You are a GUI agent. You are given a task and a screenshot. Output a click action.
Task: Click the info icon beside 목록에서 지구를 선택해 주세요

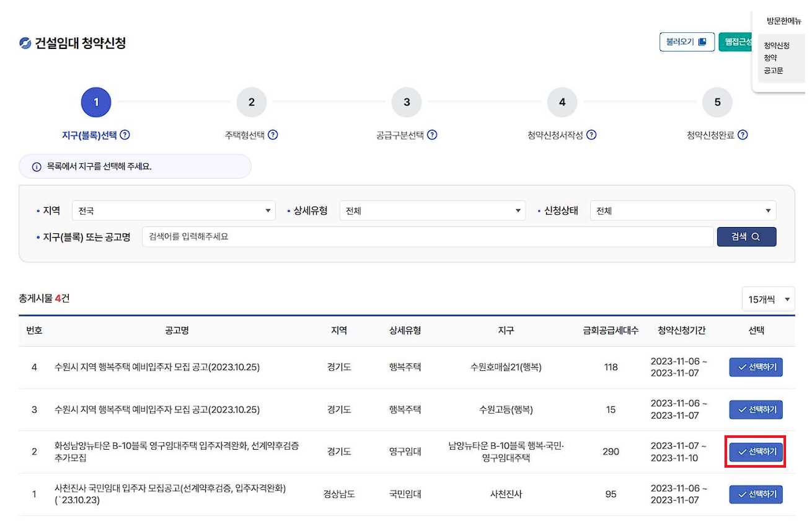point(36,167)
